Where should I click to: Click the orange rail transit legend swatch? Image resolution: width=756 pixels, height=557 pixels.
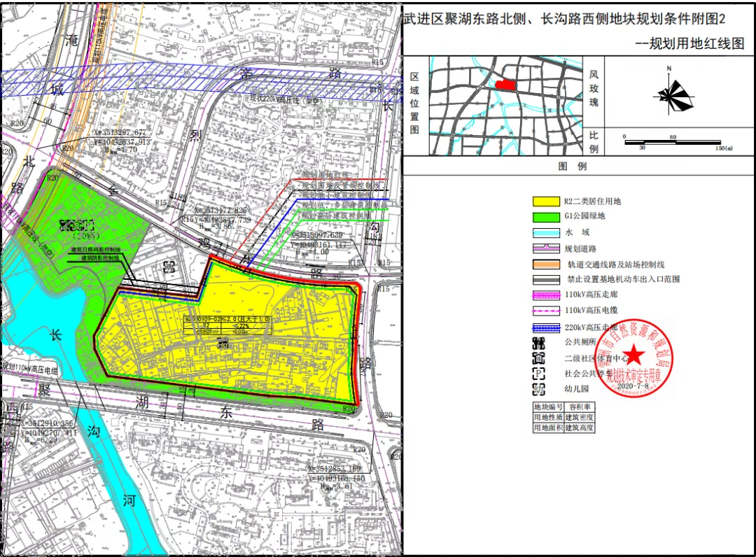click(546, 264)
